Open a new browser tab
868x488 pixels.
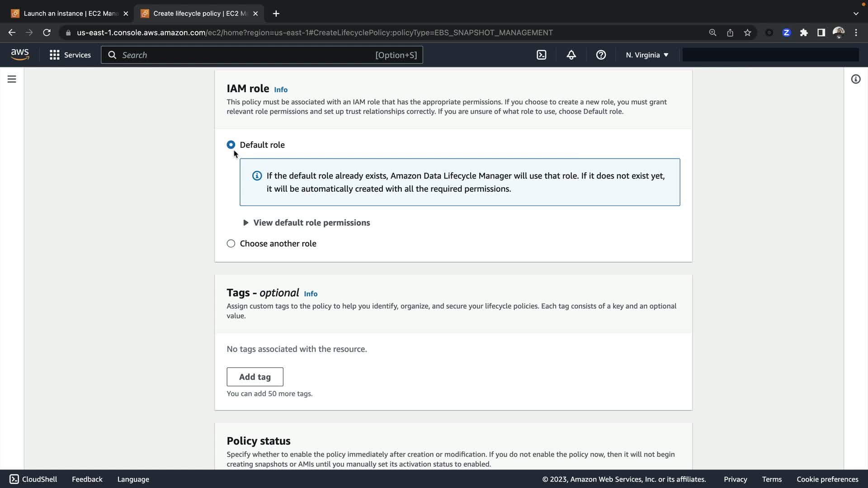point(276,14)
